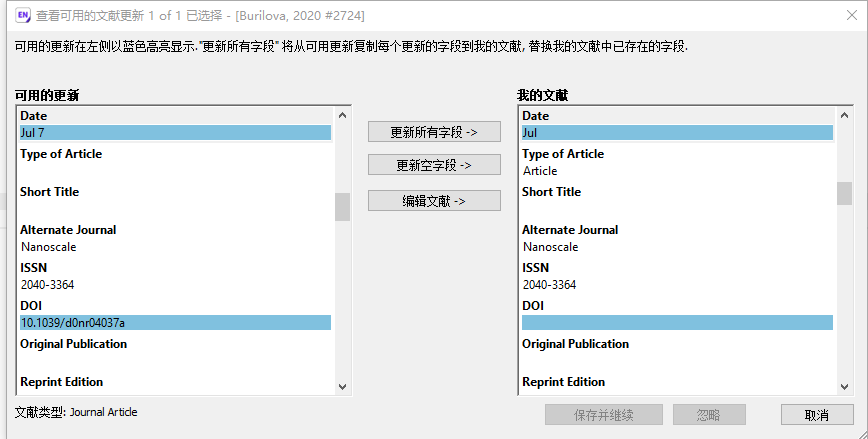This screenshot has width=868, height=439.
Task: Click 'Nanoscale' Alternate Journal in 可用的更新
Action: point(49,247)
